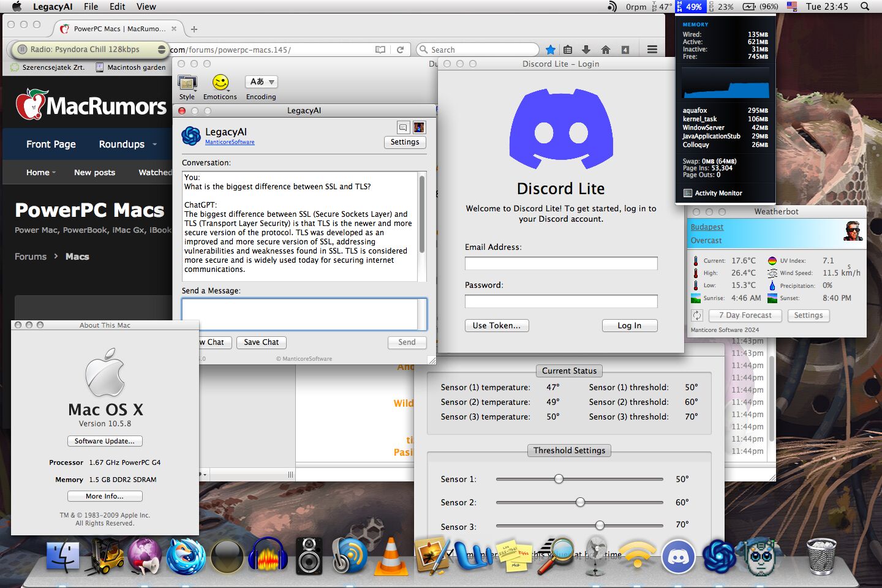
Task: Open Activity Monitor from memory panel
Action: tap(712, 193)
